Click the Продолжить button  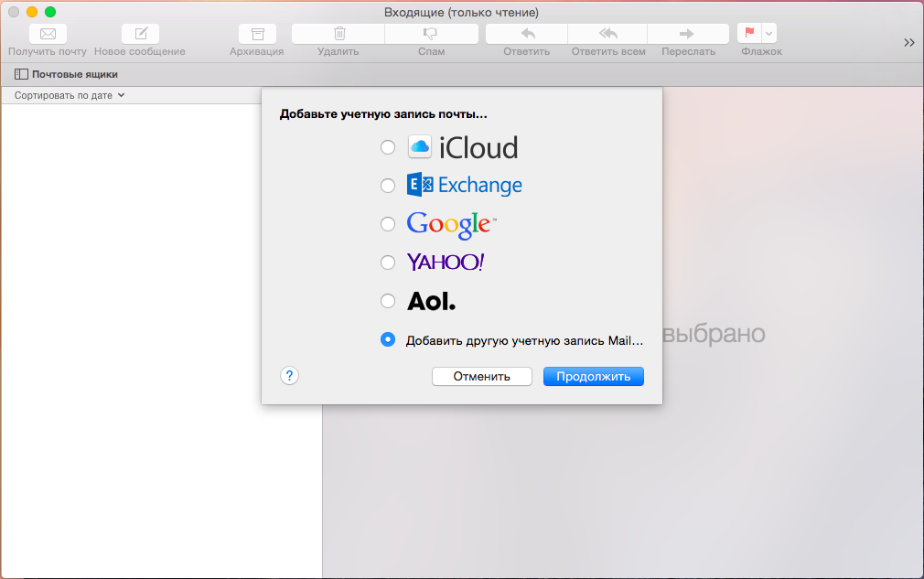coord(594,376)
